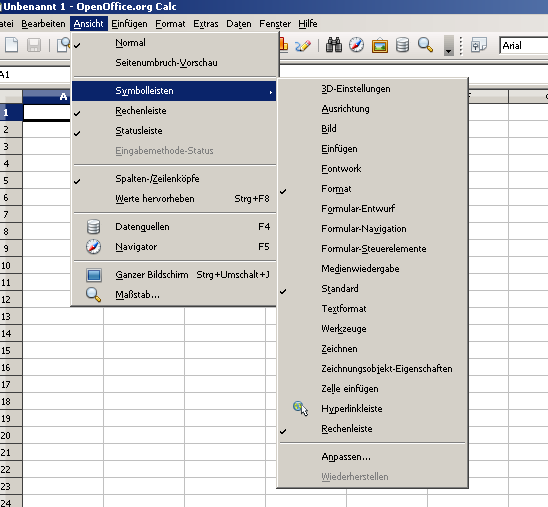
Task: Select Seitenumbruch-Vorschau view
Action: [x=174, y=63]
